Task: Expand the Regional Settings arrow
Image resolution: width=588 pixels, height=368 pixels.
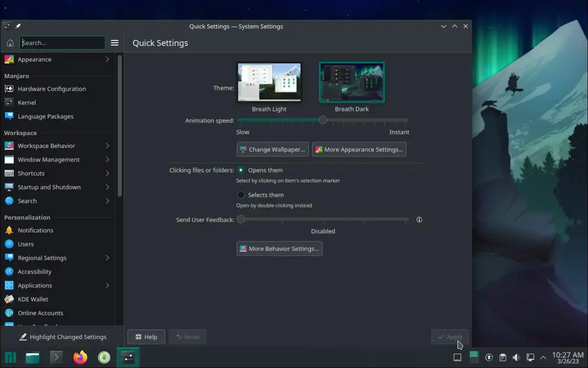Action: tap(107, 258)
